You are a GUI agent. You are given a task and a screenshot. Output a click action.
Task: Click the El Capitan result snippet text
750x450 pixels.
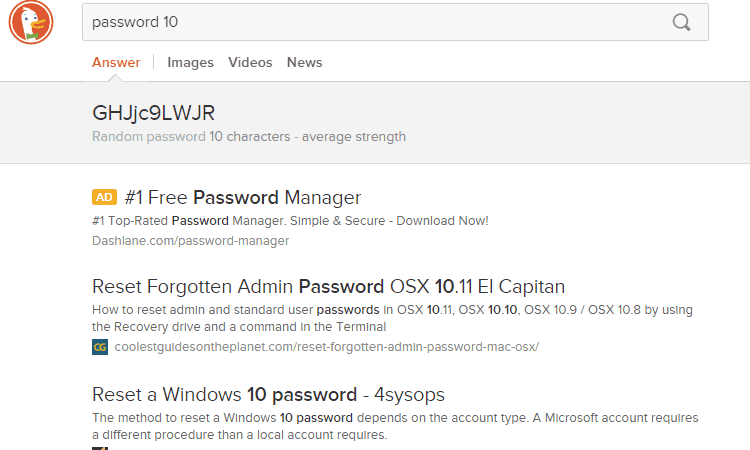[392, 318]
